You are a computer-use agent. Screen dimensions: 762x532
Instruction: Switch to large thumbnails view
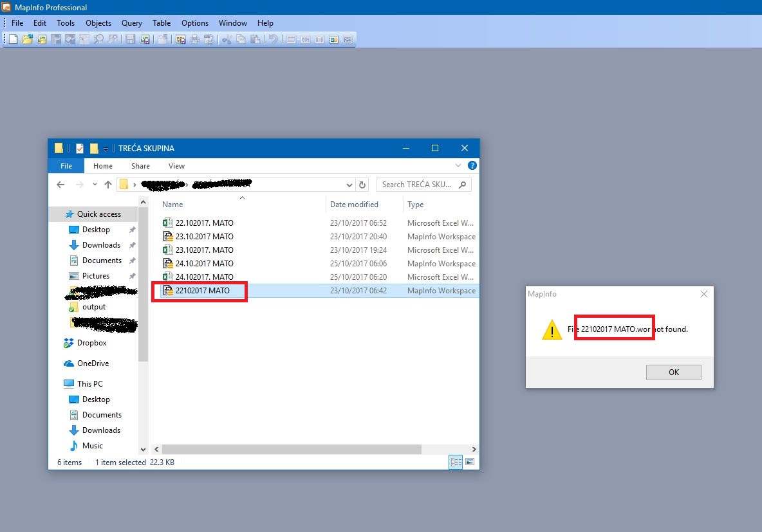[x=470, y=462]
